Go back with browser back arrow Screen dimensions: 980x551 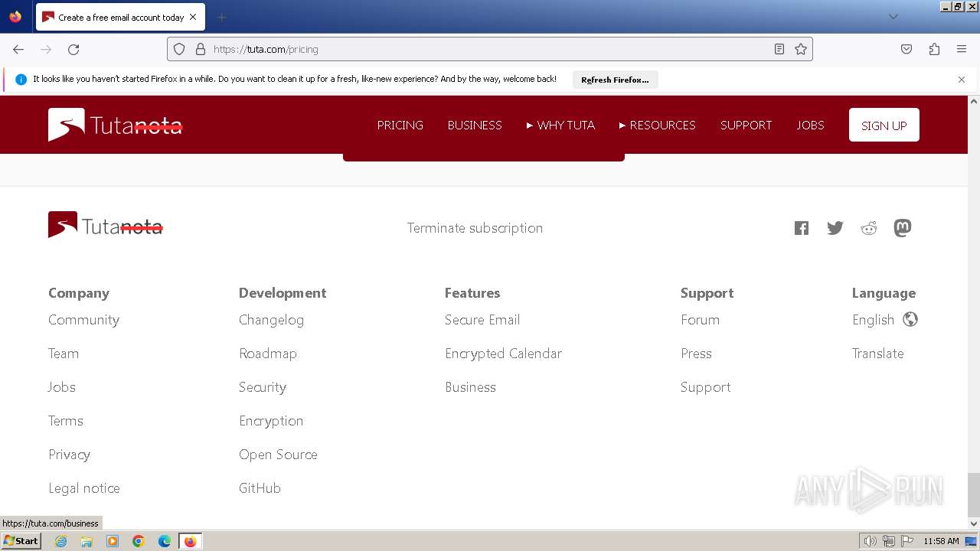point(18,49)
